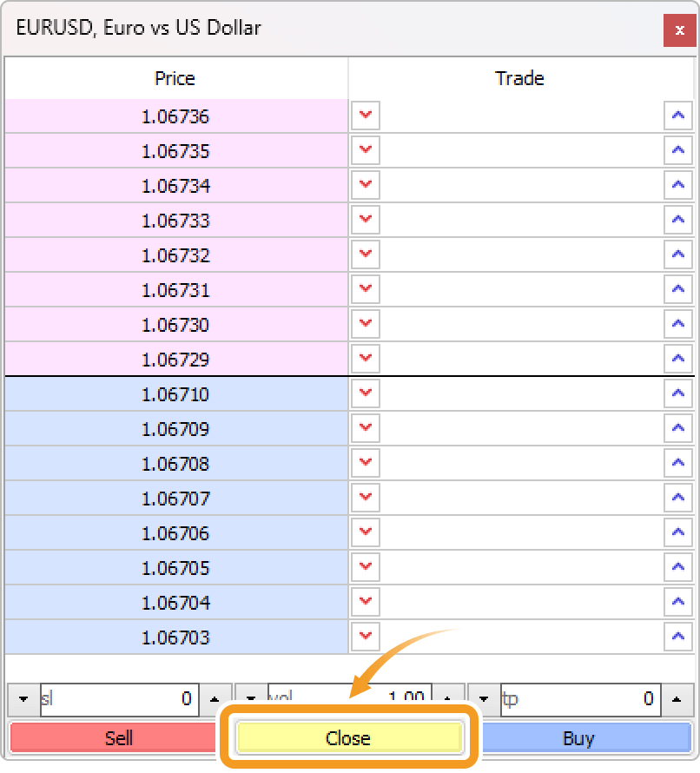700x773 pixels.
Task: Click the tp value input field
Action: (x=578, y=699)
